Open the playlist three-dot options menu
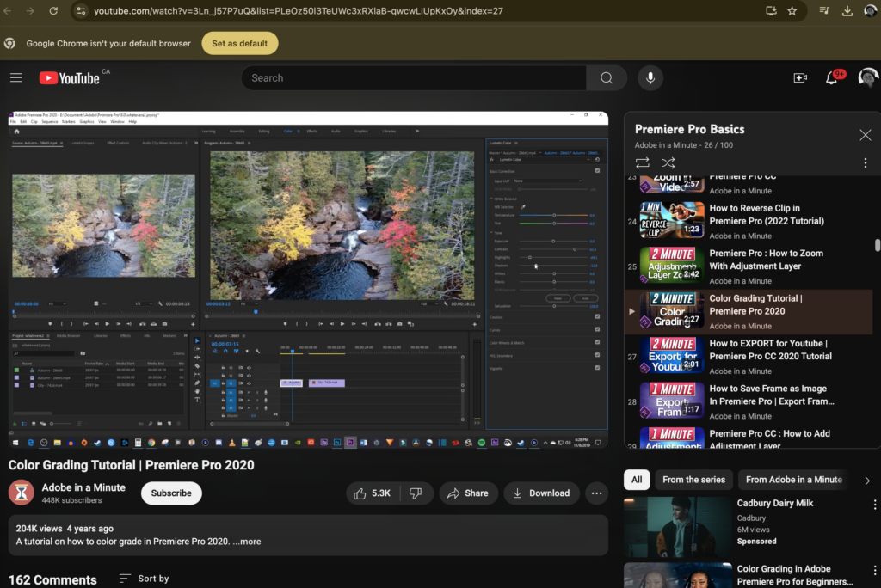This screenshot has width=881, height=588. [x=866, y=162]
